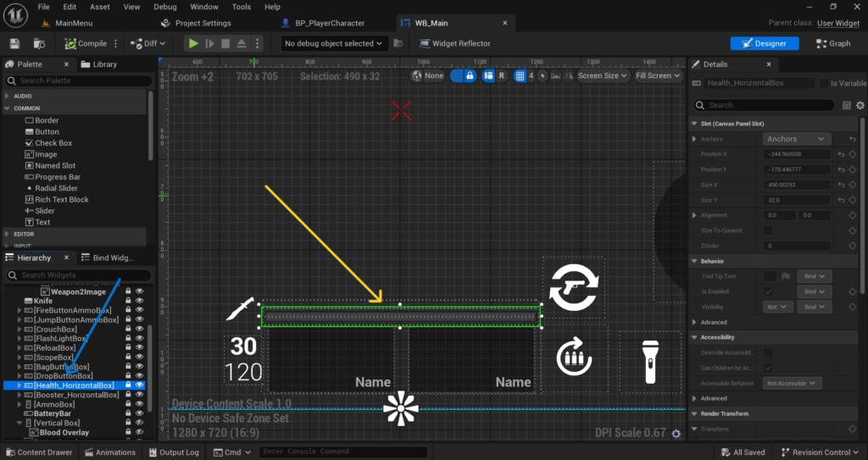Click the Compile button
Screen dimensions: 868x460
(86, 44)
